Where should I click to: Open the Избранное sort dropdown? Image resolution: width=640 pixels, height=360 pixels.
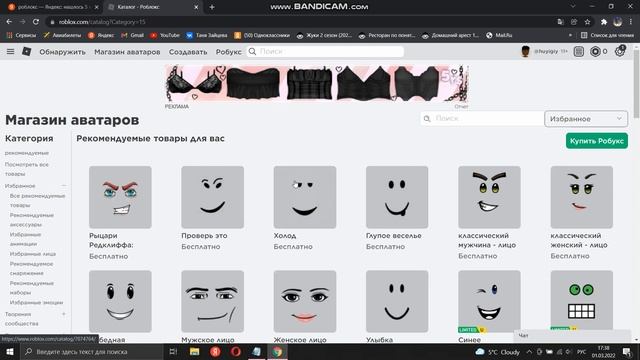click(x=586, y=119)
